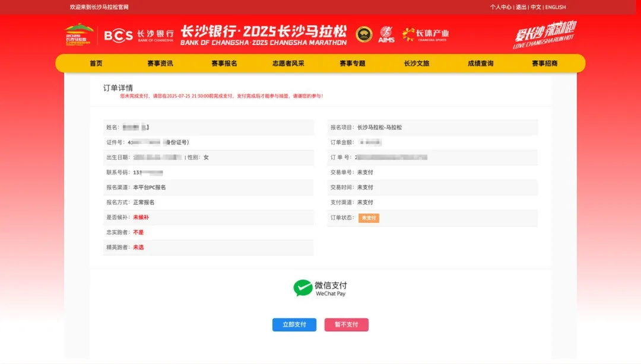Open the 长沙文旅 menu item

417,63
